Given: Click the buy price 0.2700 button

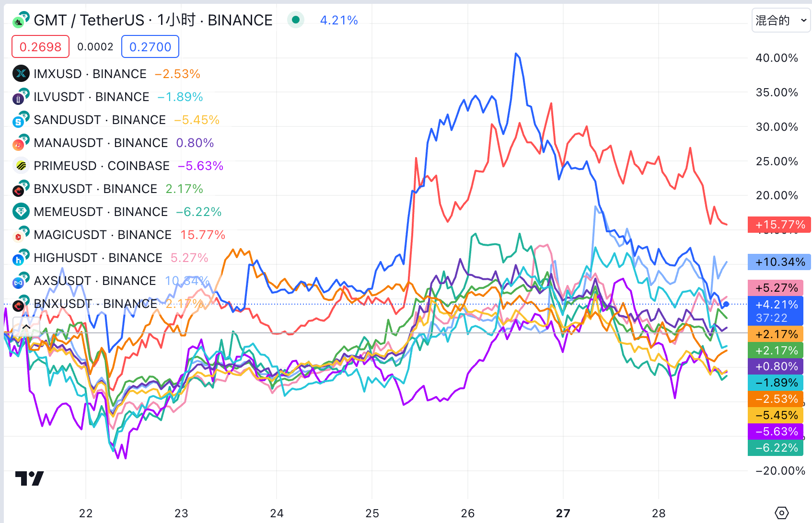Looking at the screenshot, I should [150, 47].
